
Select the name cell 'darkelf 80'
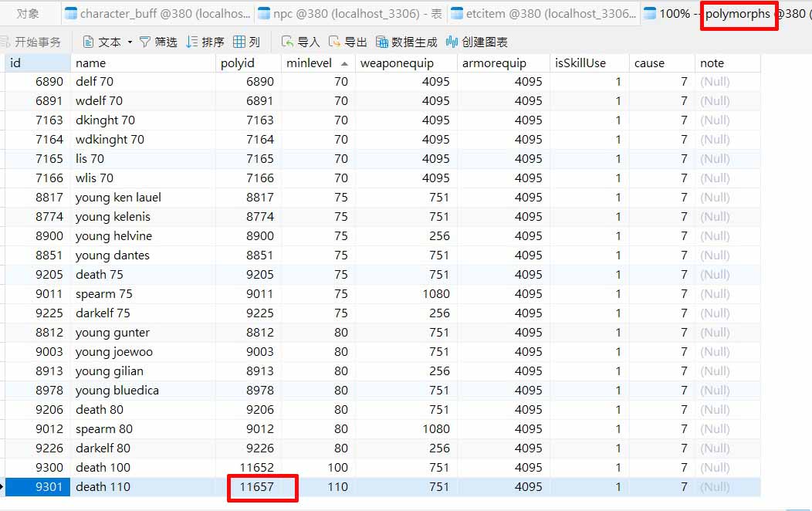143,448
